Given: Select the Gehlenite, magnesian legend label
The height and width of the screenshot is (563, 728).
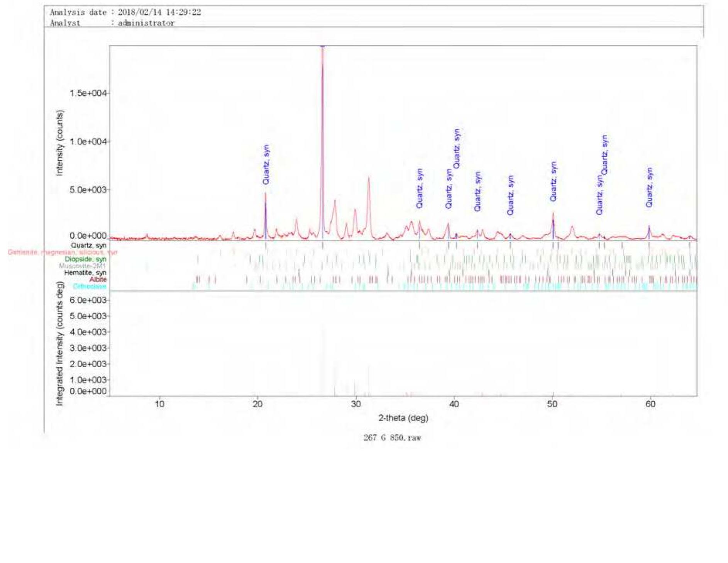Looking at the screenshot, I should 62,252.
